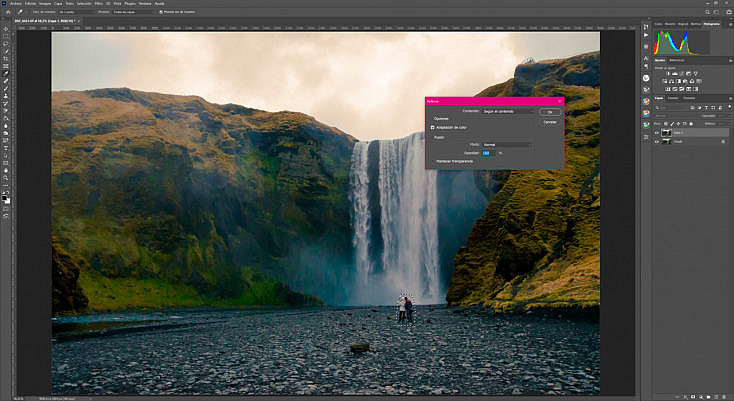Select the Type tool
The height and width of the screenshot is (401, 734).
6,148
